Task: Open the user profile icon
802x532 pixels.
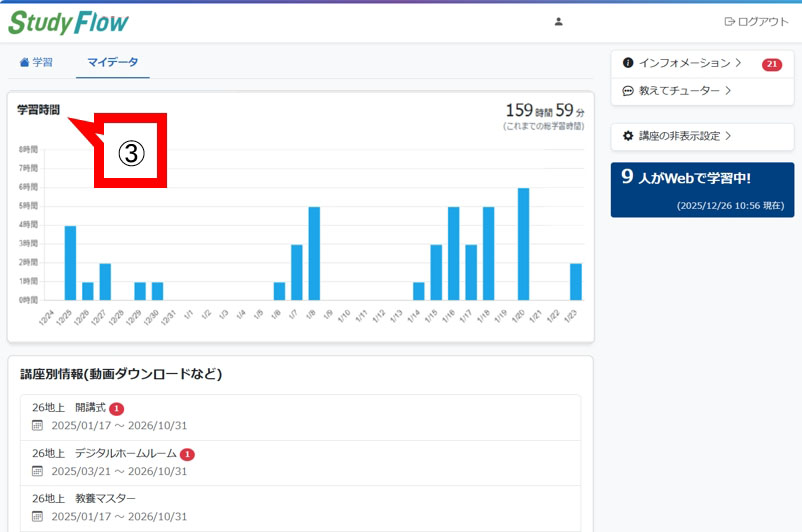Action: 558,22
